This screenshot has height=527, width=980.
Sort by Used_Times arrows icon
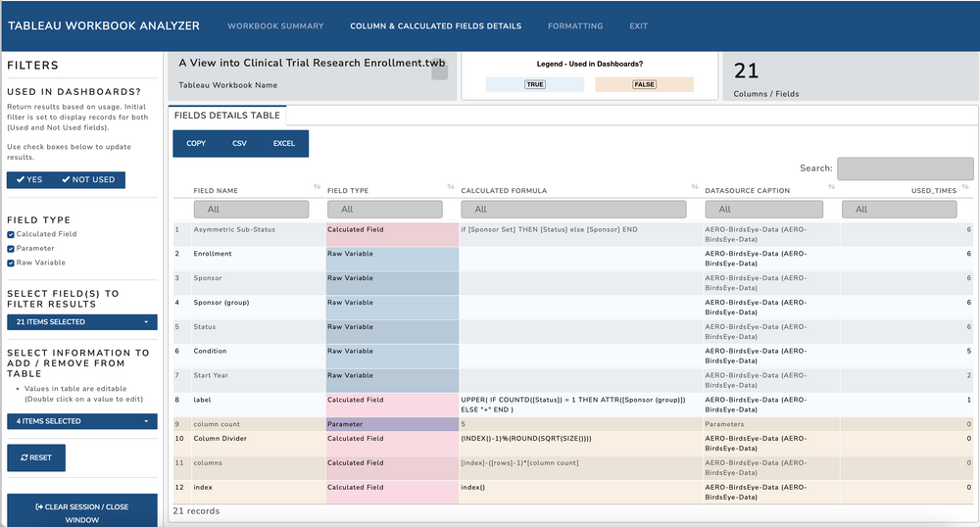965,187
